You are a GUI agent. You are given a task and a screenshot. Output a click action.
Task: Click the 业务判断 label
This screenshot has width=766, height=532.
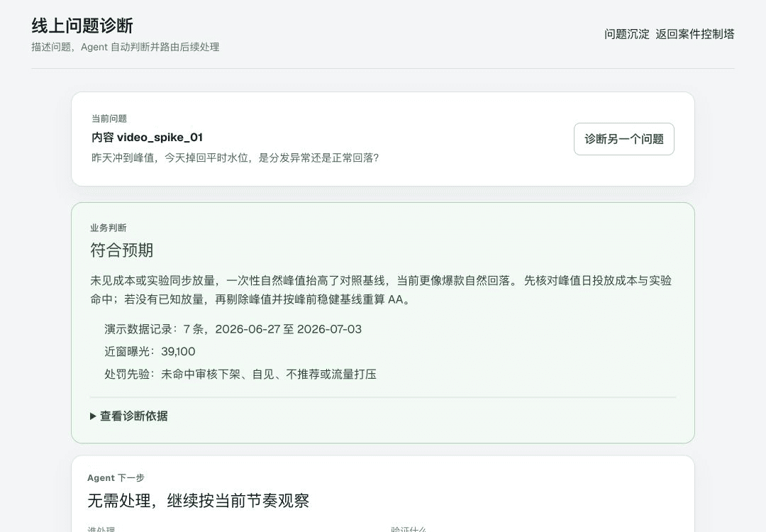tap(108, 228)
